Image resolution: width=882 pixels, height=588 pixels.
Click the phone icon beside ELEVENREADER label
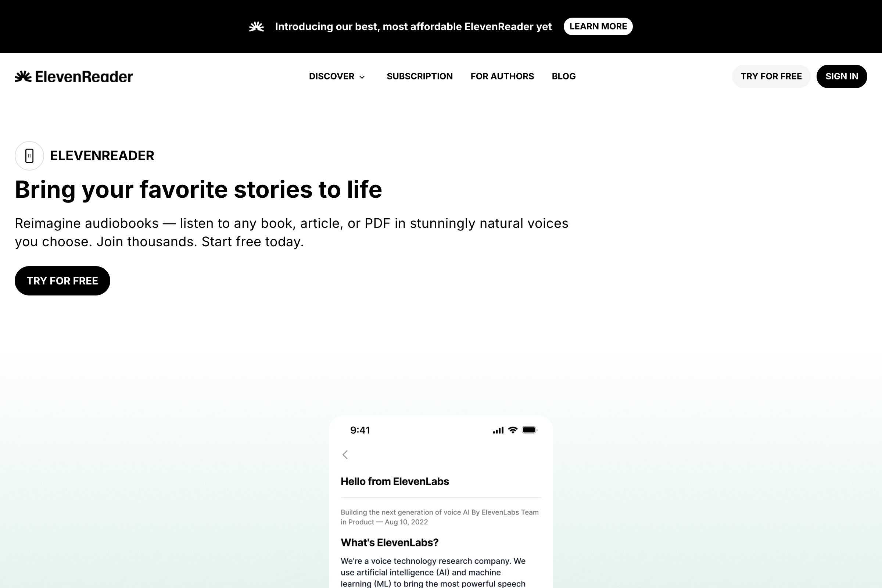(x=29, y=155)
